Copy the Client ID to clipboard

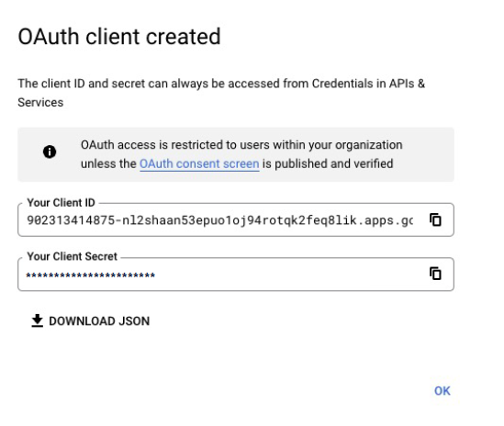click(435, 220)
